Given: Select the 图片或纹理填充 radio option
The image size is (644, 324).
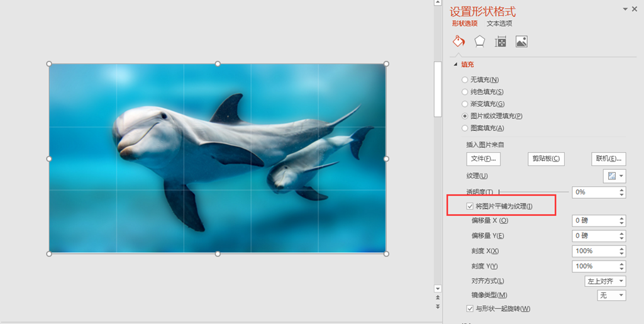Looking at the screenshot, I should [465, 116].
